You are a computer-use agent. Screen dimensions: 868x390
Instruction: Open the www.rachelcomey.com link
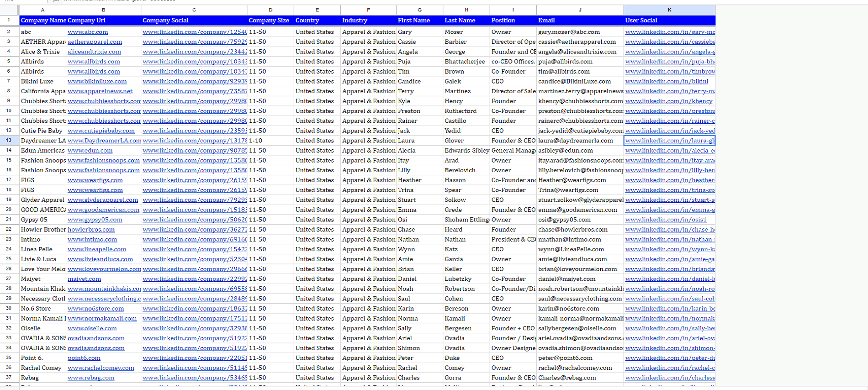[x=101, y=368]
